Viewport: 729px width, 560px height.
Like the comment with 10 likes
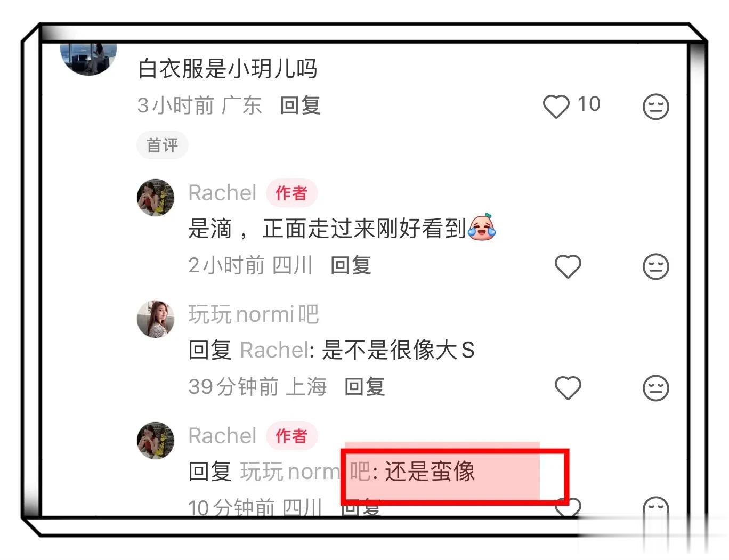pos(556,106)
